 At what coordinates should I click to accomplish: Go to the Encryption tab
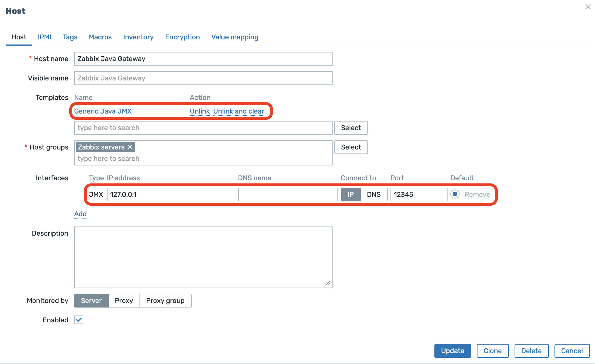click(182, 37)
